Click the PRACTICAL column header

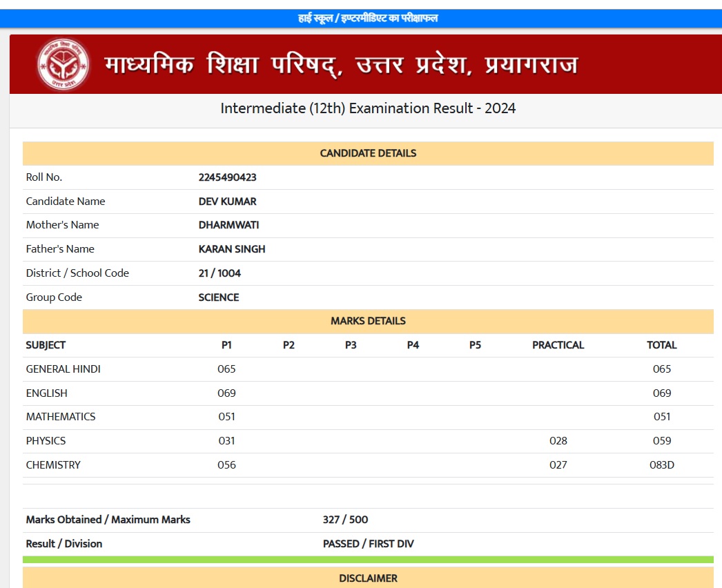[558, 345]
